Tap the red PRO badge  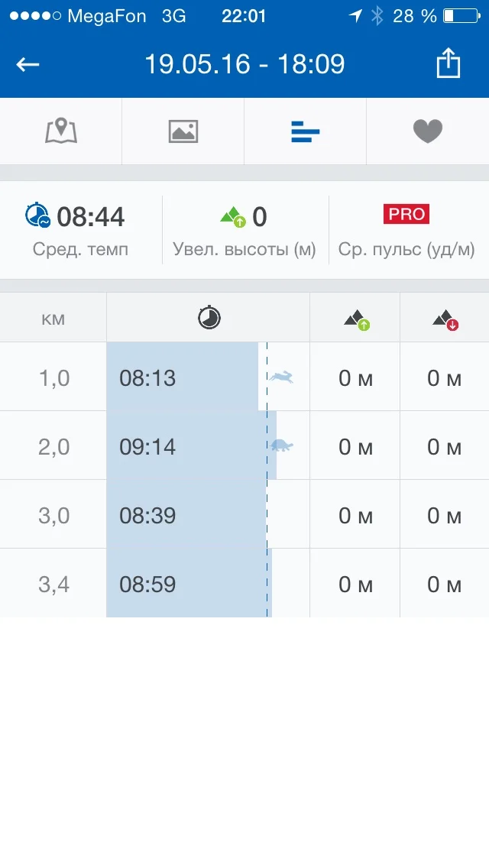[x=406, y=214]
